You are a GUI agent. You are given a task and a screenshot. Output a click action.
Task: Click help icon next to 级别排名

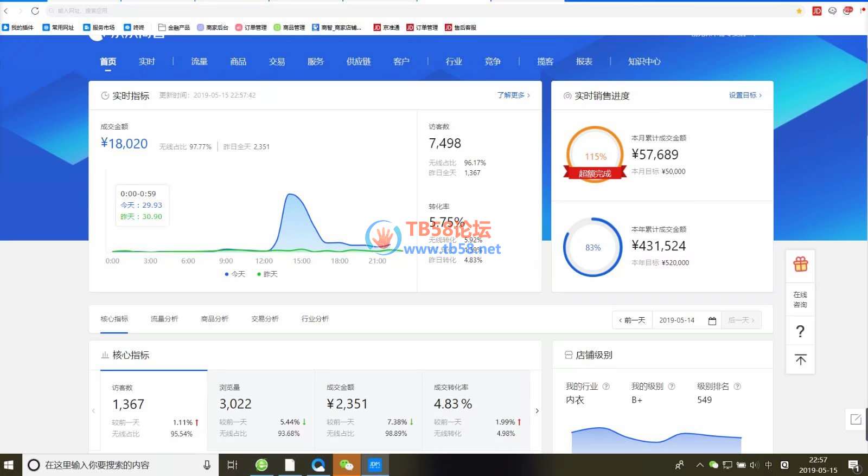[x=737, y=387]
